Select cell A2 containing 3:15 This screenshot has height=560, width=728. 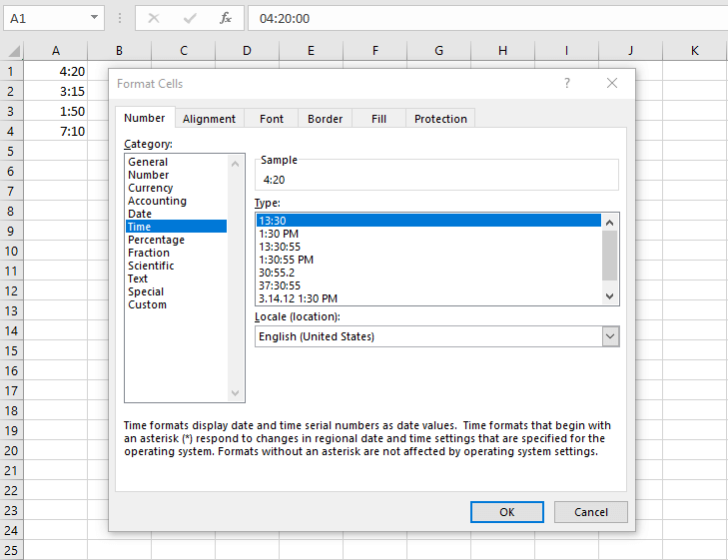coord(55,92)
